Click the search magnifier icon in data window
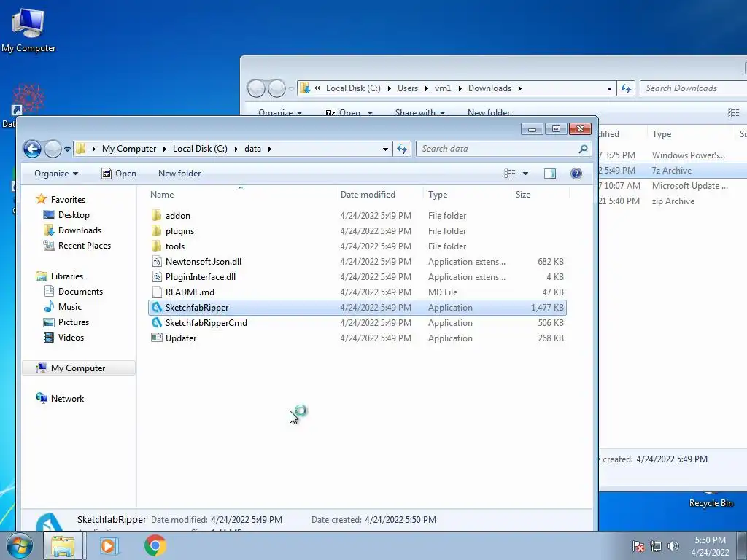The width and height of the screenshot is (747, 560). click(x=583, y=149)
